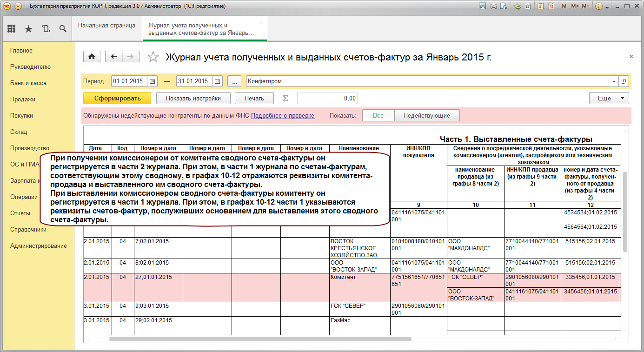
Task: Open the Склад section
Action: 19,132
